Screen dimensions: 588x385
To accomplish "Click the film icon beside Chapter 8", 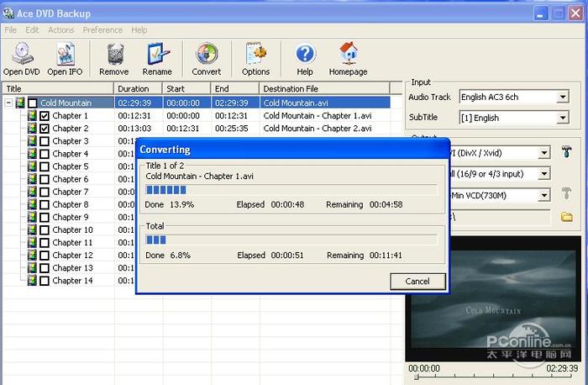I will click(32, 204).
